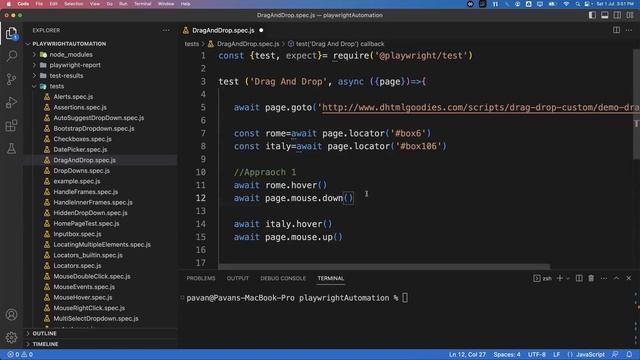640x360 pixels.
Task: Open the Apple menu
Action: point(9,4)
